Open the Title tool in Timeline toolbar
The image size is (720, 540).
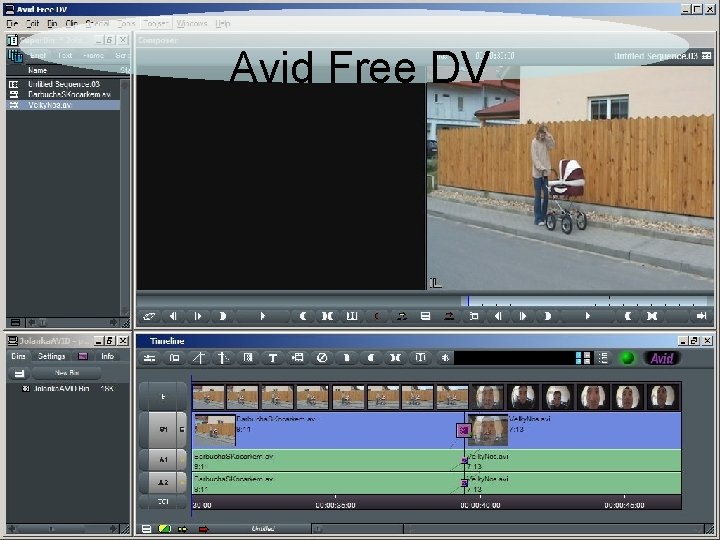272,358
